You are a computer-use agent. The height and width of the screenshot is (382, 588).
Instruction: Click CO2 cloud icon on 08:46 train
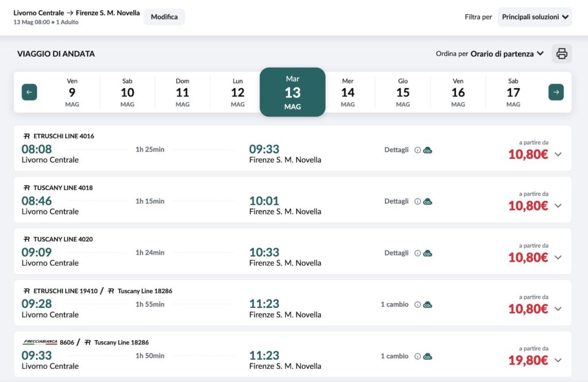tap(428, 202)
